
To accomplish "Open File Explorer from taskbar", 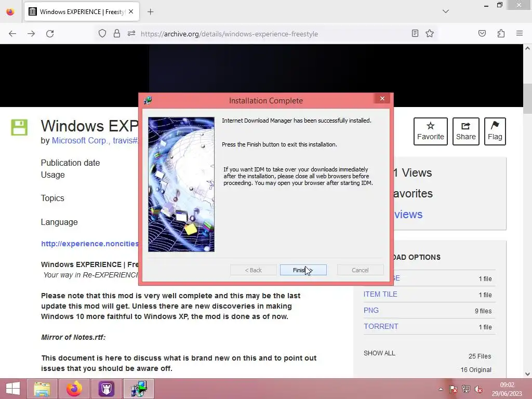I will point(42,389).
